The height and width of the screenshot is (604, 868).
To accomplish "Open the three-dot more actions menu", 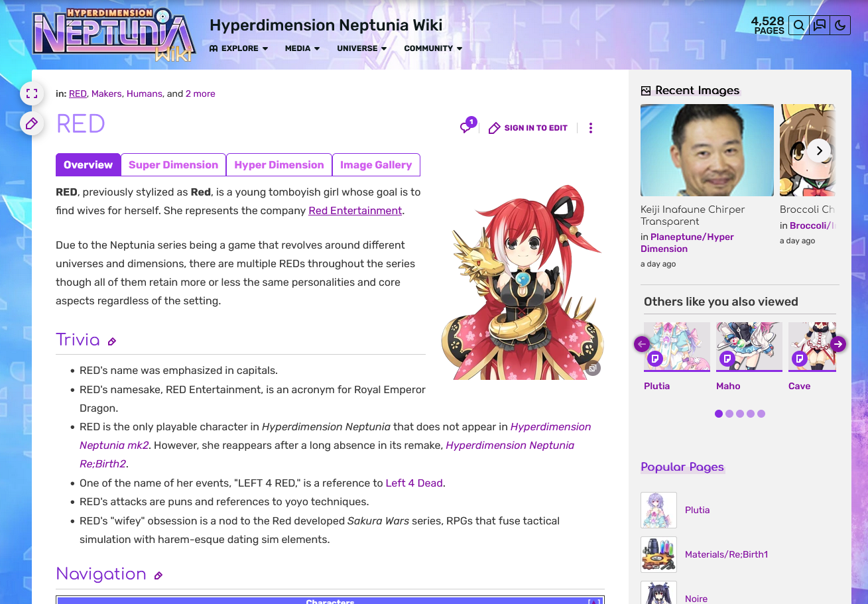I will 591,128.
